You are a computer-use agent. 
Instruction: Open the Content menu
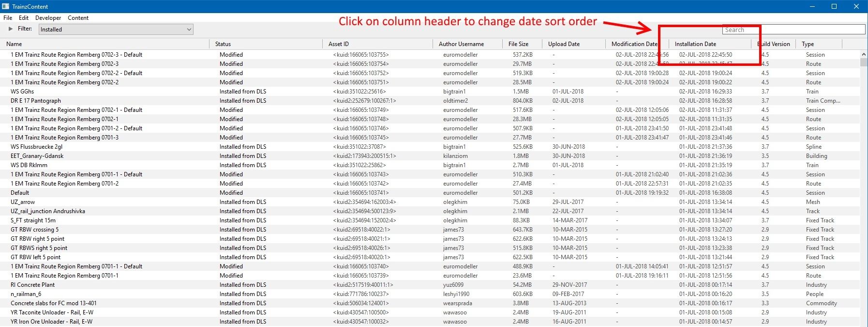(x=78, y=18)
